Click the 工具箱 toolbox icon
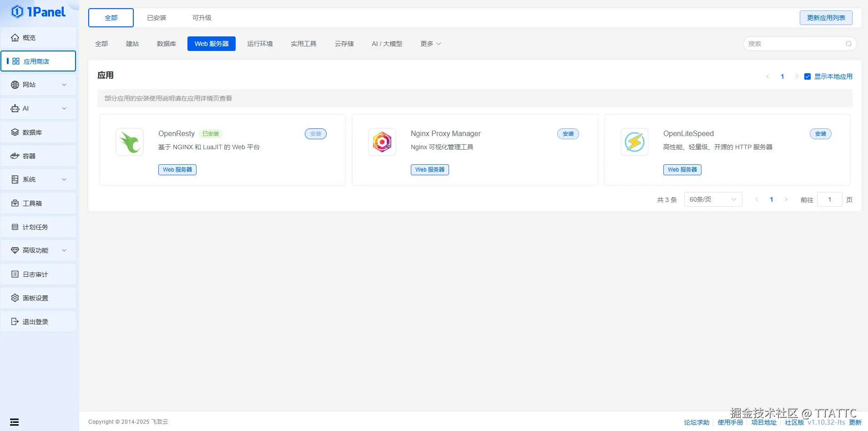The height and width of the screenshot is (431, 868). pyautogui.click(x=15, y=203)
